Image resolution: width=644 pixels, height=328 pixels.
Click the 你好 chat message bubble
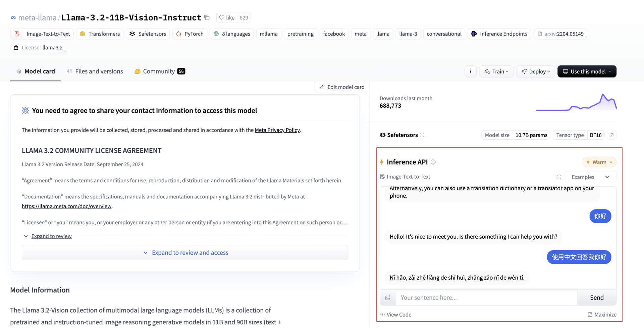tap(600, 216)
